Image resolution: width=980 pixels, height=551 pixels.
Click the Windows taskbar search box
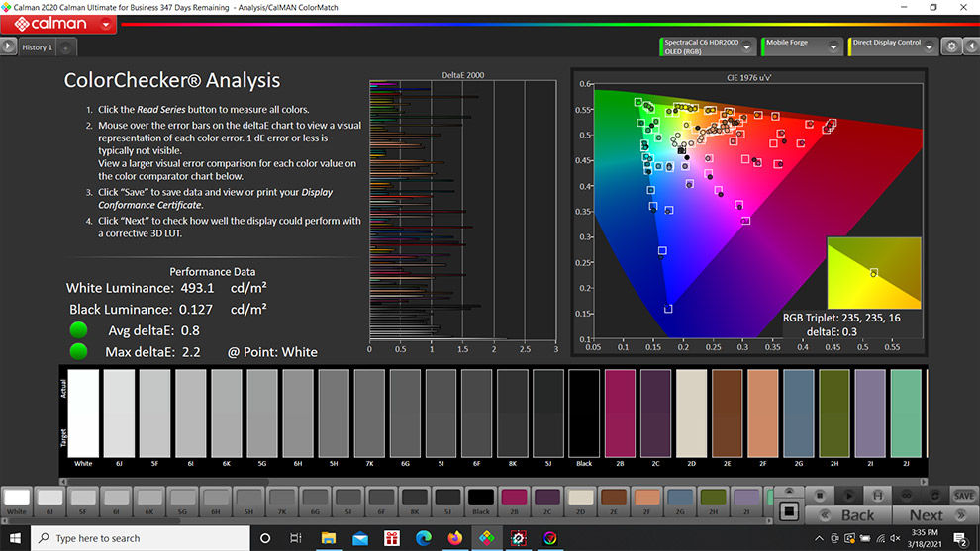pos(140,538)
